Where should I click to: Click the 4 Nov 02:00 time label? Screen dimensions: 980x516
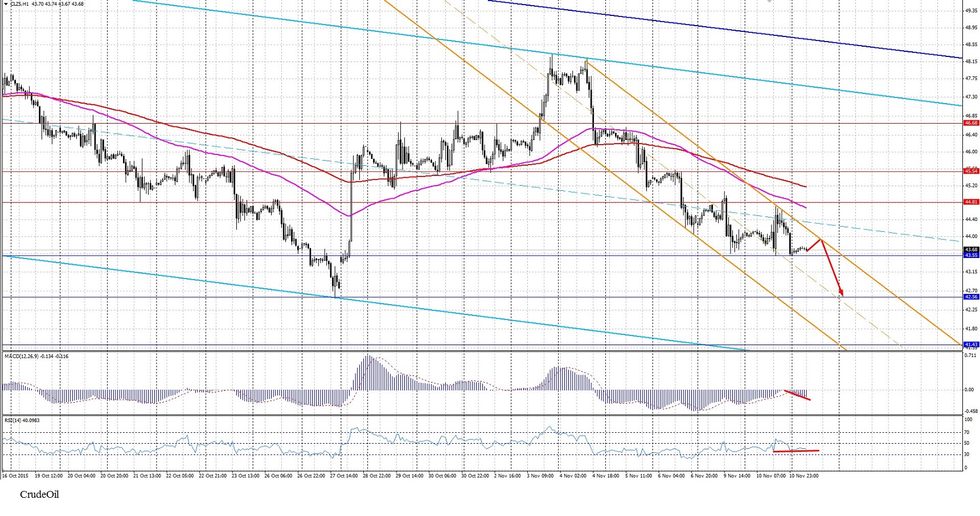pyautogui.click(x=574, y=476)
